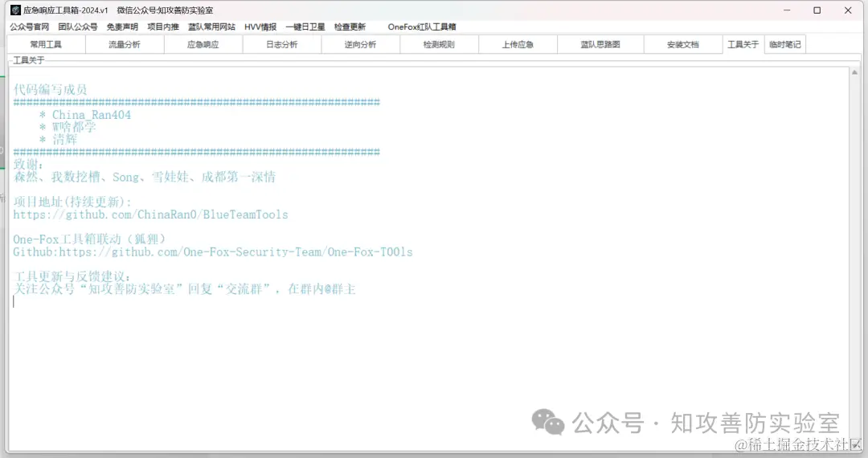Screen dimensions: 868x458
Task: Click the One-Fox-T00ls GitHub URL text
Action: point(235,252)
